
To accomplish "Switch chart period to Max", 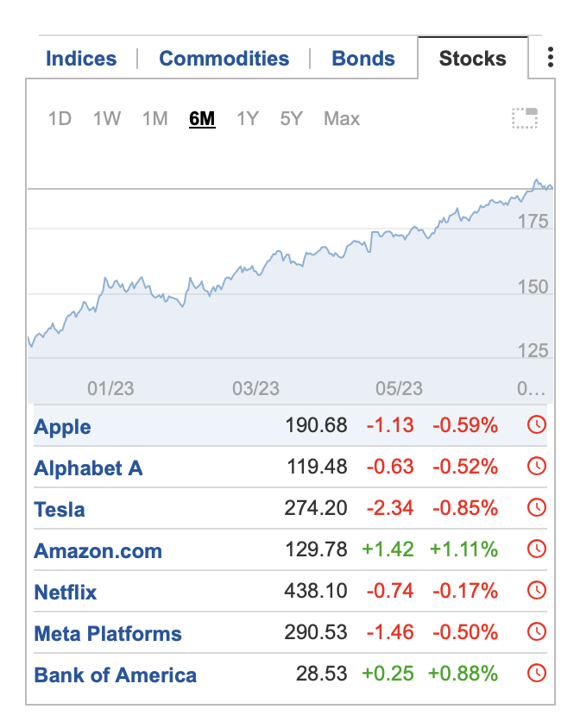I will click(x=342, y=118).
